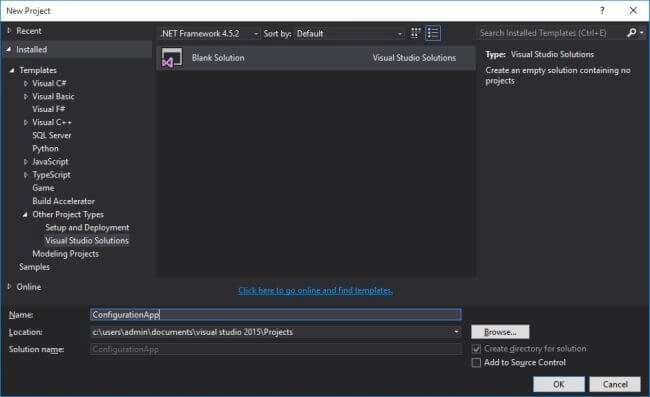Select Samples in the tree

click(x=34, y=267)
